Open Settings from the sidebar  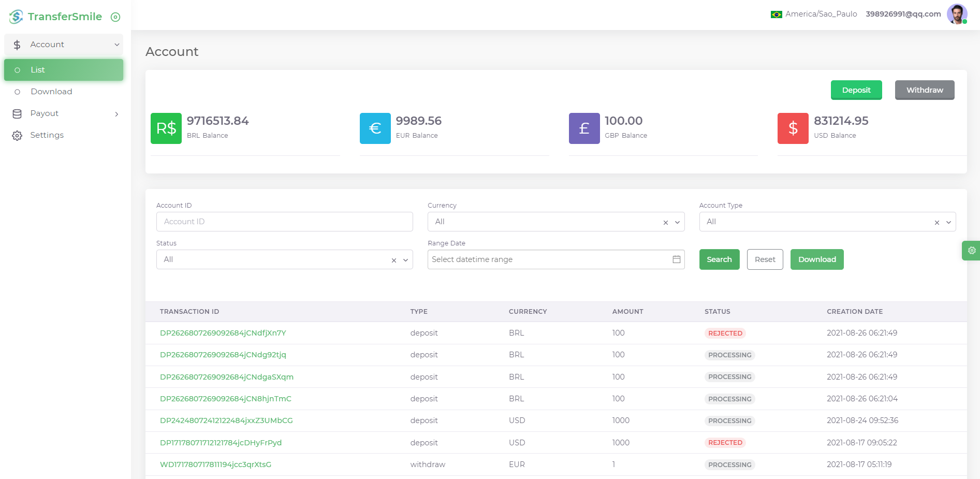coord(47,135)
